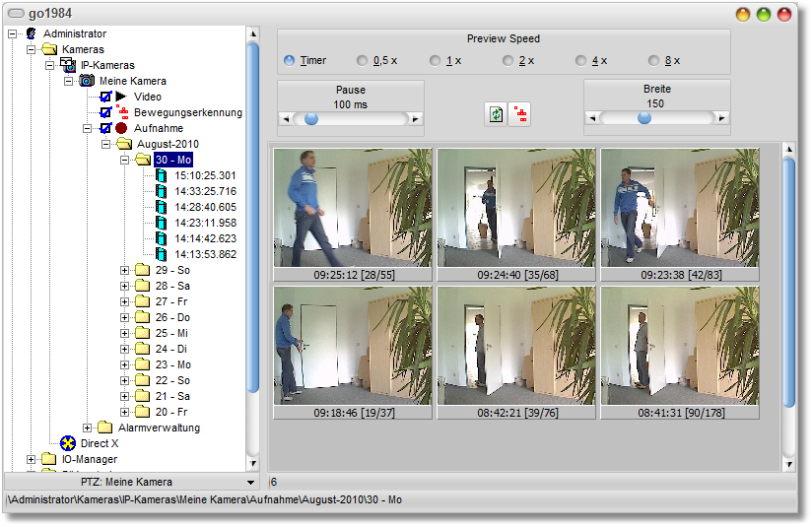Click the August-2010 folder icon

pos(124,144)
